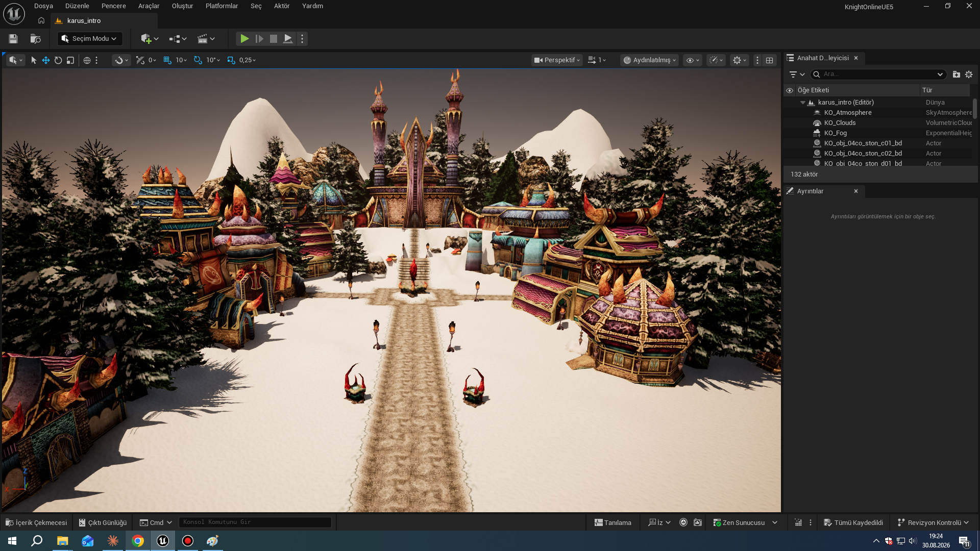Toggle grid location snapping icon
The height and width of the screenshot is (551, 980).
(x=167, y=60)
